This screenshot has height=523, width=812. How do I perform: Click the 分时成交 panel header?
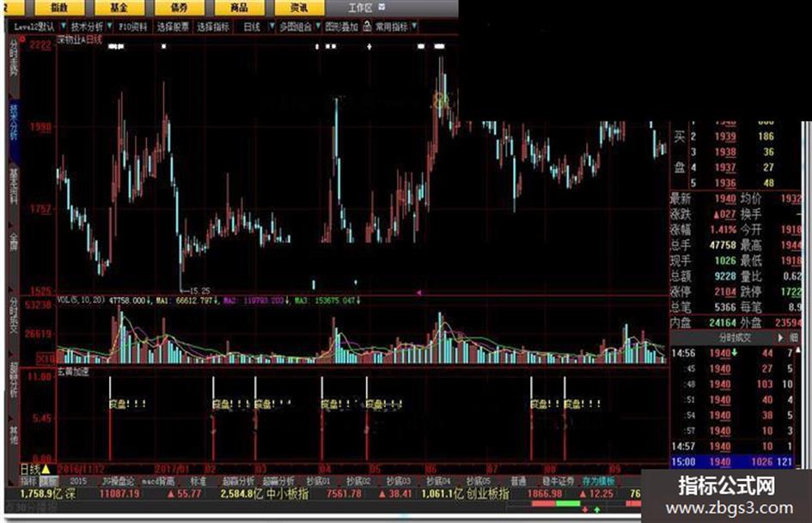[x=735, y=338]
